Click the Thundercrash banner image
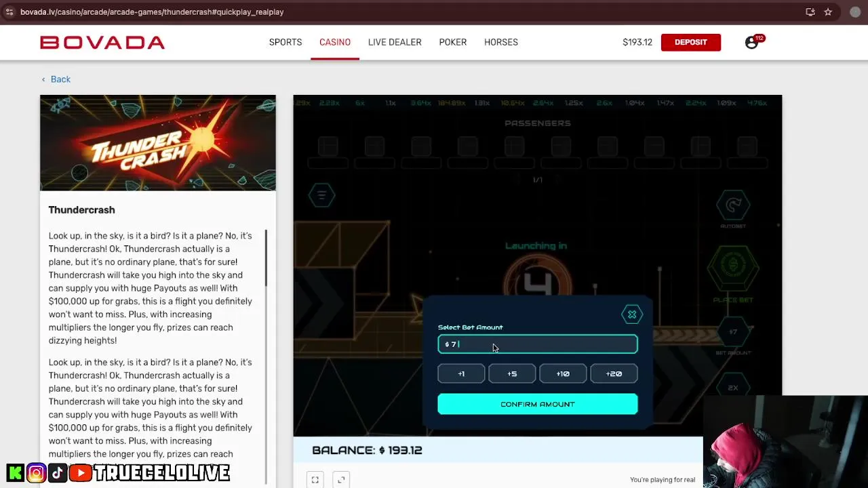 click(x=158, y=143)
